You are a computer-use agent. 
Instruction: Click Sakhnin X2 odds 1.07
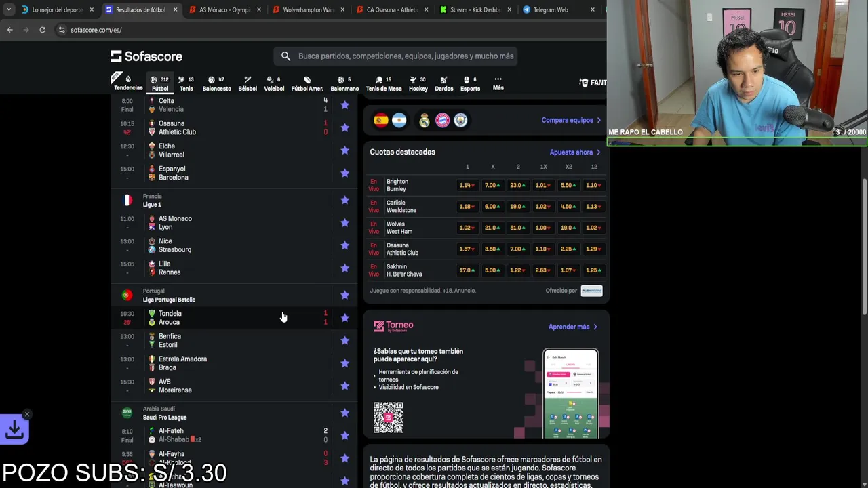click(568, 270)
